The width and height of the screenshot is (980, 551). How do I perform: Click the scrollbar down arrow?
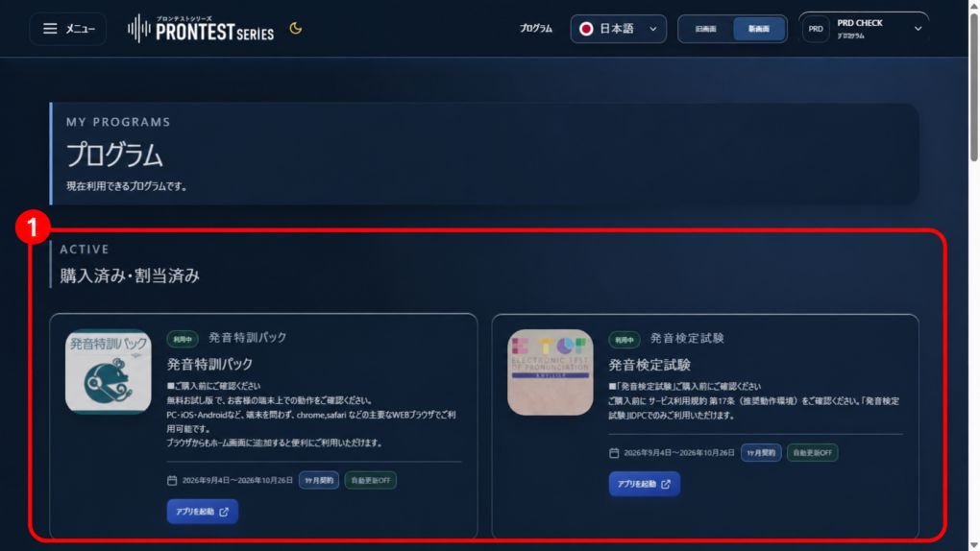(973, 545)
